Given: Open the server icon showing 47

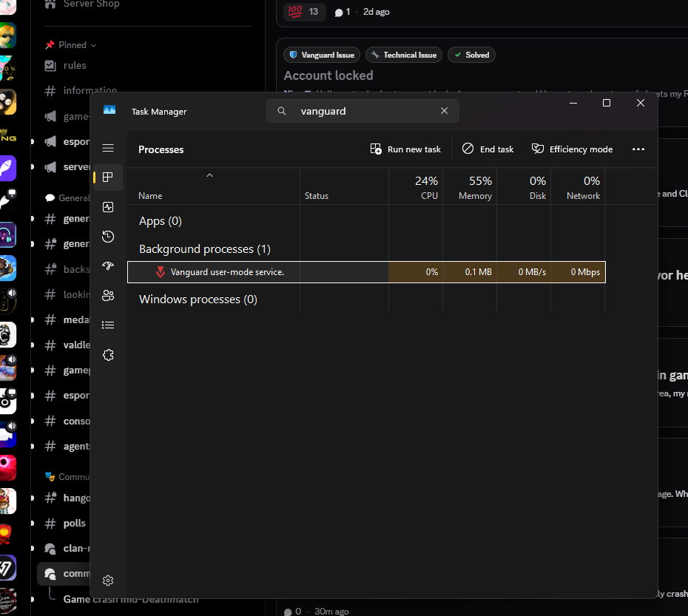Looking at the screenshot, I should pyautogui.click(x=7, y=568).
